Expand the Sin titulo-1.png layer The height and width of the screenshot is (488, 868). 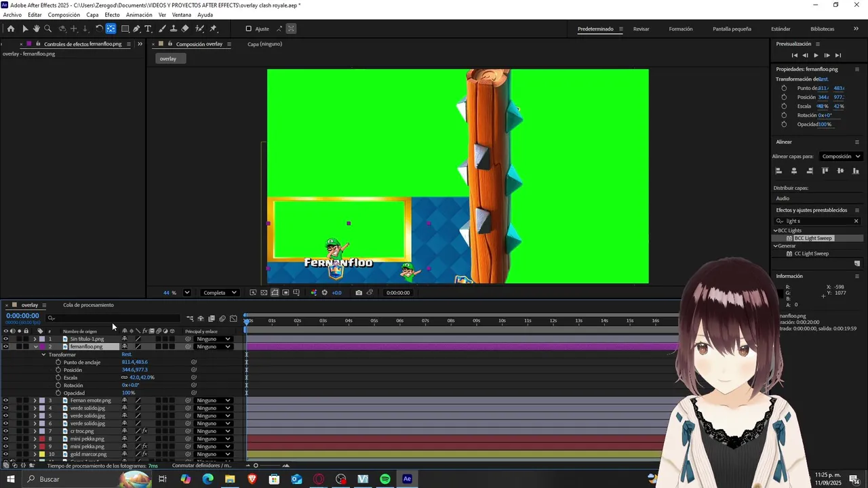coord(35,339)
